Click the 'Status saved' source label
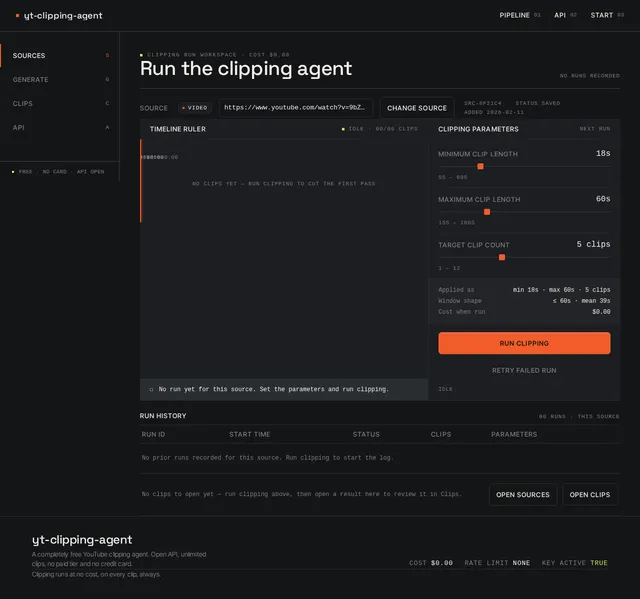 [x=538, y=103]
